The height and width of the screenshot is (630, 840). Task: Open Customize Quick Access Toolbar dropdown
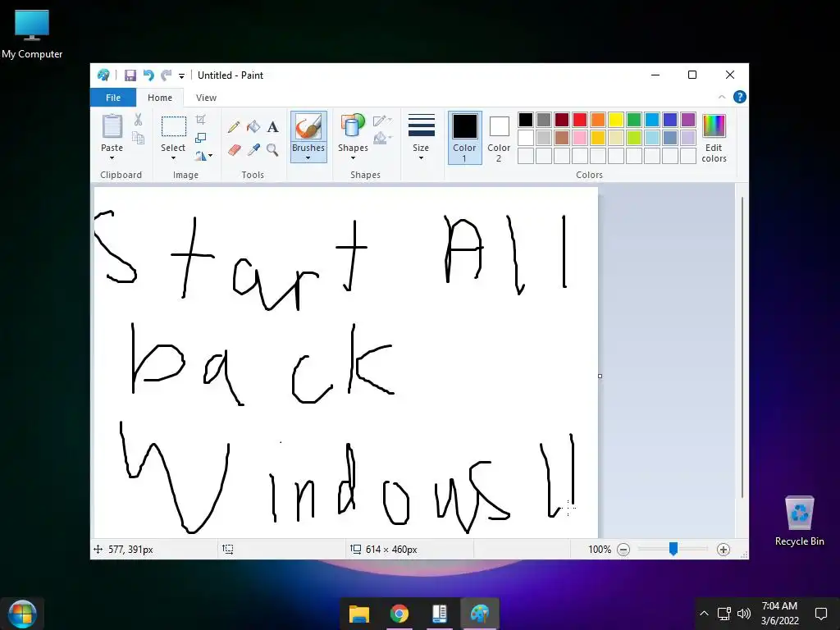point(181,76)
